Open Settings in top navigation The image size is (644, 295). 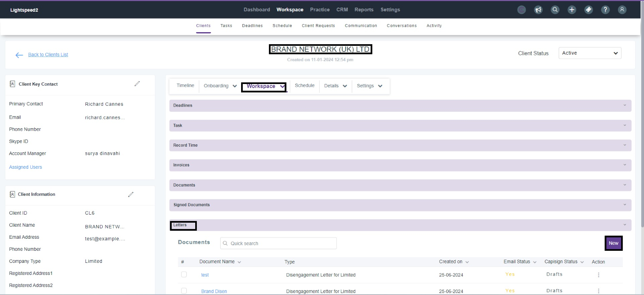pos(390,10)
